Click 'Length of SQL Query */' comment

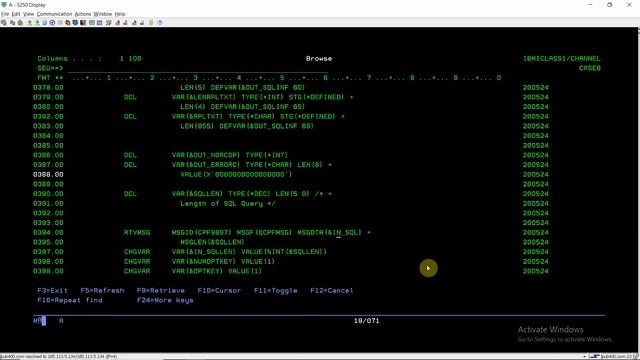tap(228, 204)
